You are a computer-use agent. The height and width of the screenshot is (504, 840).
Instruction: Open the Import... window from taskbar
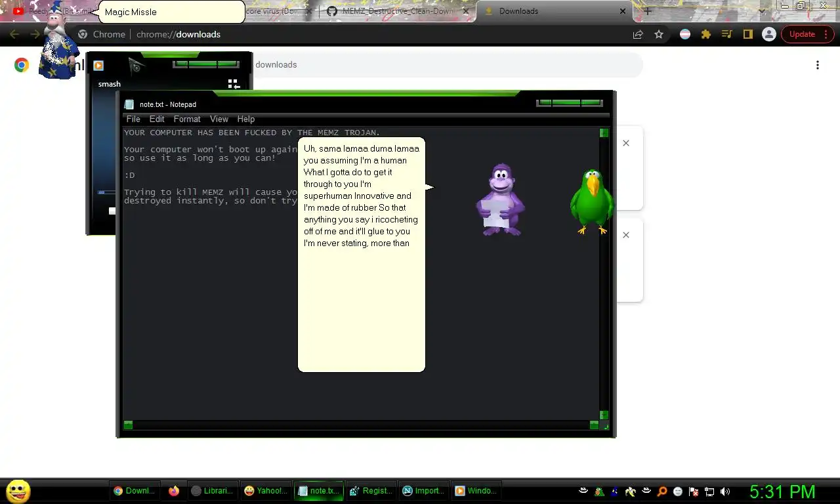pyautogui.click(x=423, y=491)
